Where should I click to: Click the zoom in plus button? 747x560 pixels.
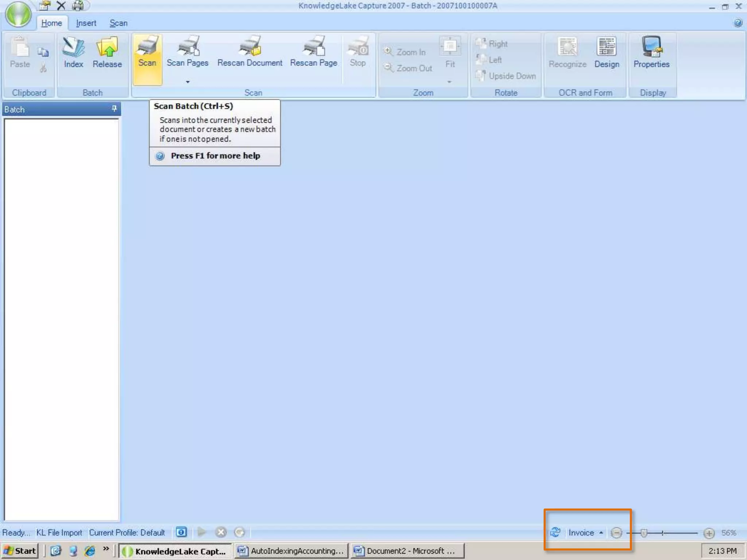(709, 533)
